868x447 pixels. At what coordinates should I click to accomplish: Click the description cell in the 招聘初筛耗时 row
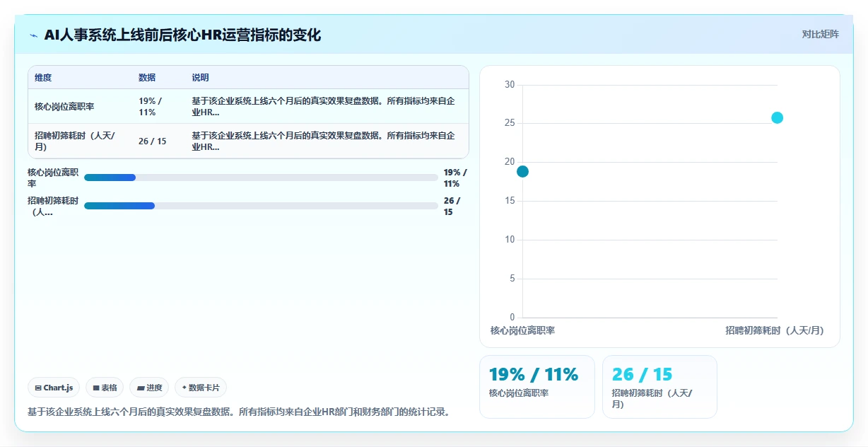point(324,141)
